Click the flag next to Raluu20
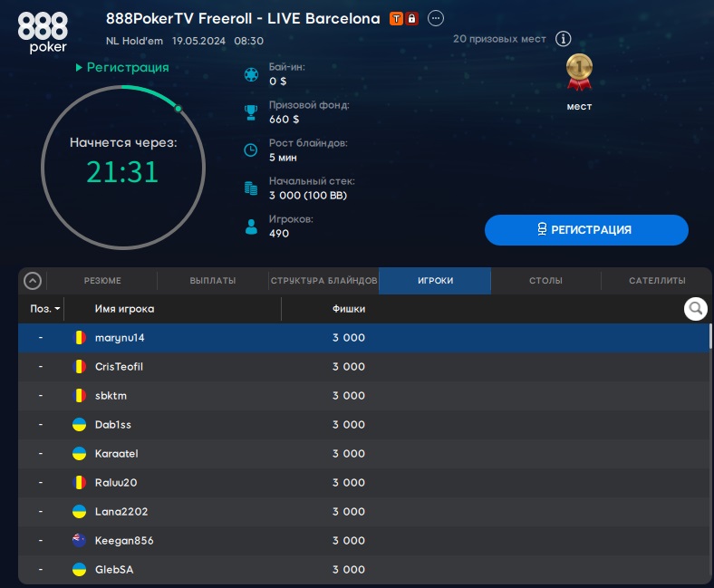This screenshot has width=714, height=588. [x=79, y=482]
